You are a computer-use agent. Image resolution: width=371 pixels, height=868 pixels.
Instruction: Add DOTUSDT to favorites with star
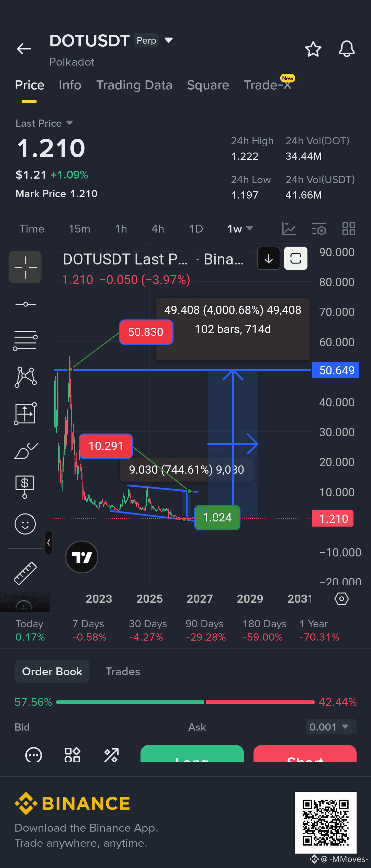click(x=313, y=49)
